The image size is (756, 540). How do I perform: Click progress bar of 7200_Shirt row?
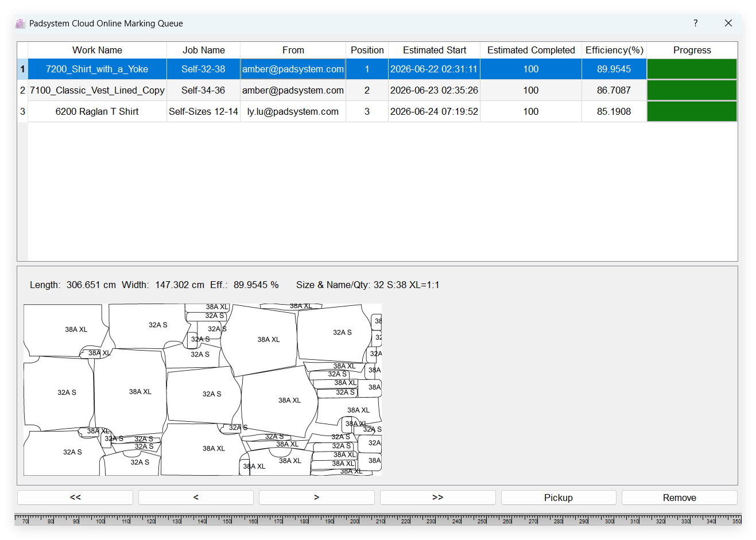coord(692,69)
